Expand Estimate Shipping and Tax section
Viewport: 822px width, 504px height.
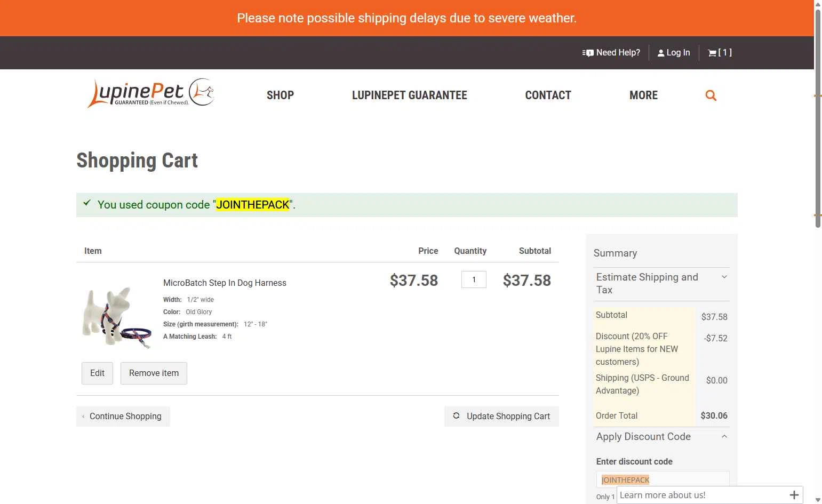pos(661,284)
